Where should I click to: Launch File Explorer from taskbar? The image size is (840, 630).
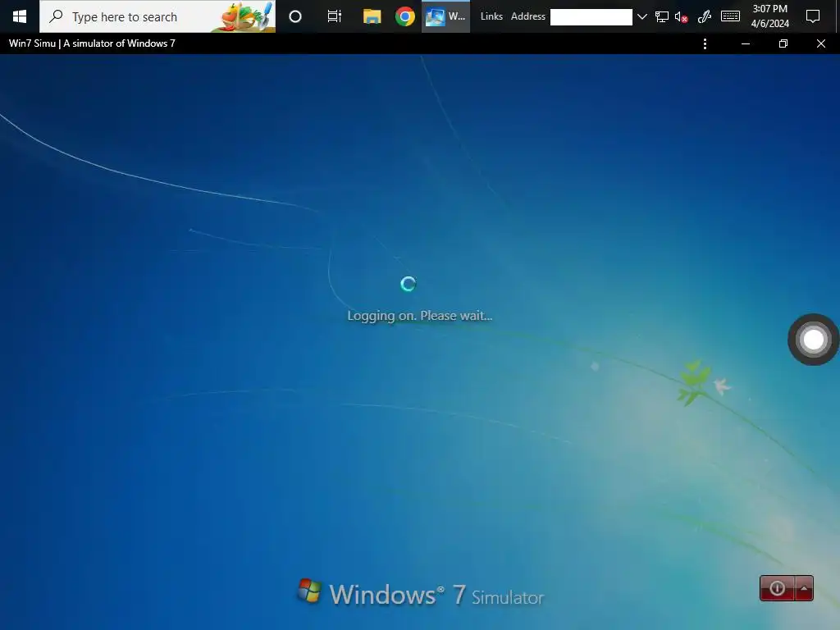pos(372,16)
